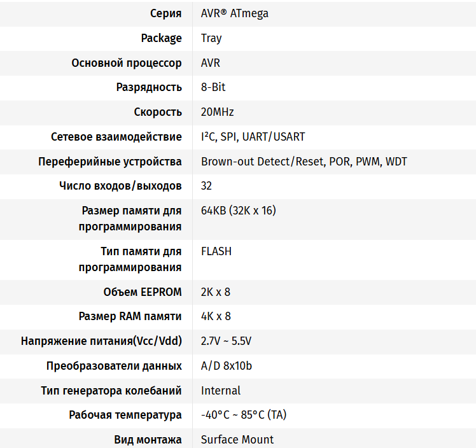Screen dimensions: 476x448
Task: Click the "Серия" row label
Action: [x=165, y=13]
